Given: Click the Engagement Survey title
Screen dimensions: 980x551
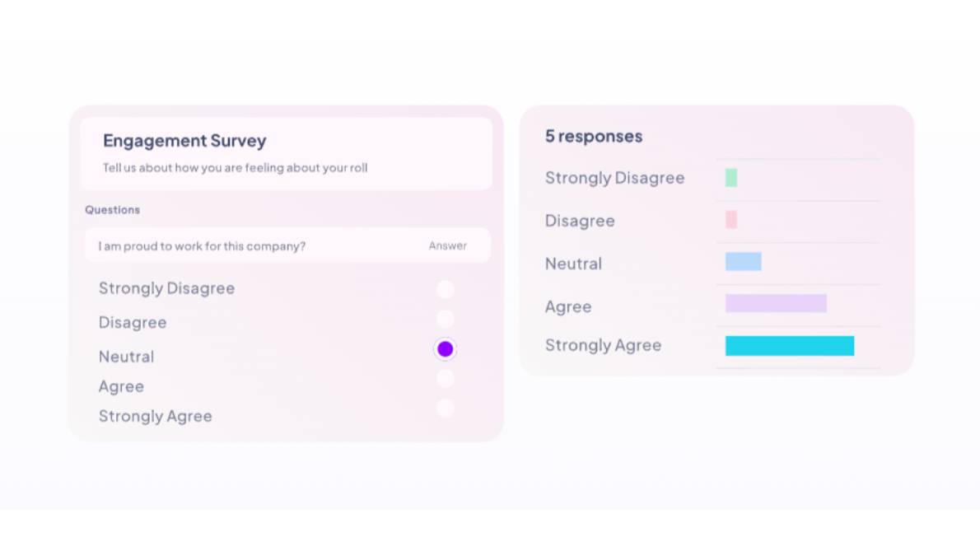Looking at the screenshot, I should 184,141.
